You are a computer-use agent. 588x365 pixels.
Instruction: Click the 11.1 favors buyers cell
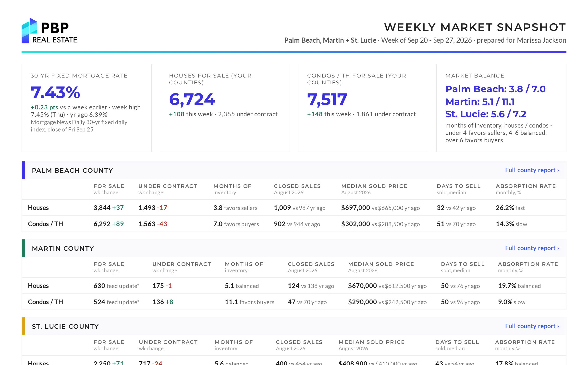pyautogui.click(x=249, y=302)
